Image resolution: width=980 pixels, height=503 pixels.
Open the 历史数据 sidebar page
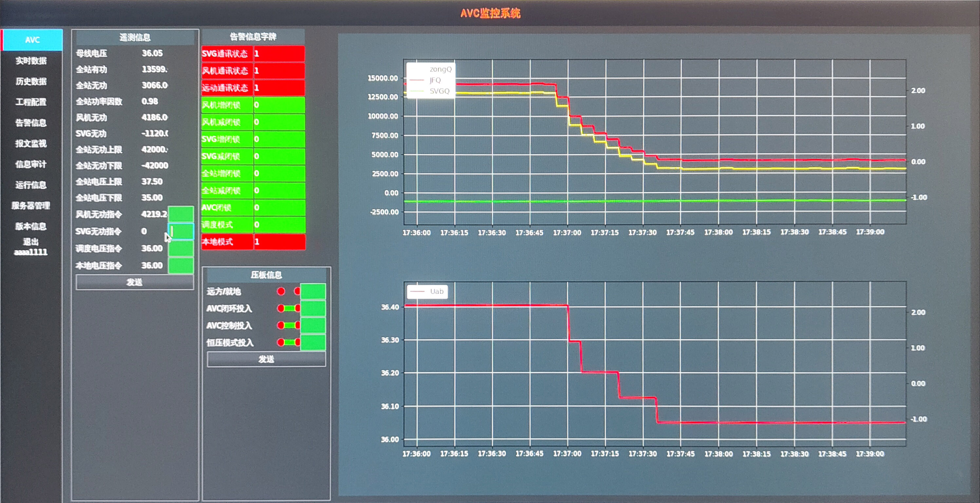pos(31,82)
